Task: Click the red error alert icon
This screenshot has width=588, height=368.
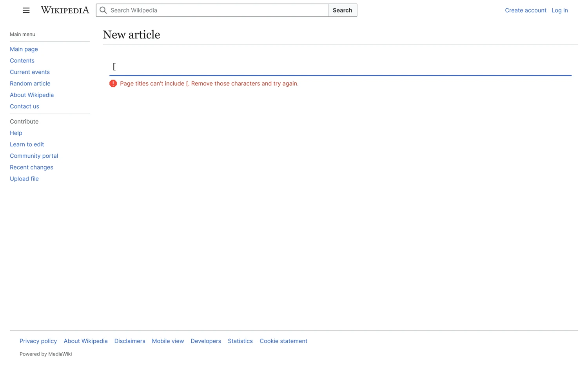Action: point(113,84)
